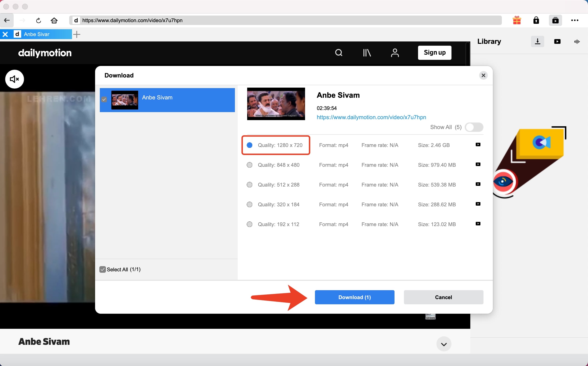Open the gift box icon in toolbar
Screen dimensions: 588x366
pyautogui.click(x=517, y=20)
